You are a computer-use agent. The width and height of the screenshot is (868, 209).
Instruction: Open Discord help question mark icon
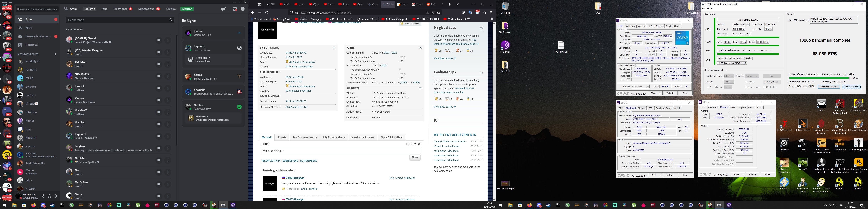(x=242, y=9)
